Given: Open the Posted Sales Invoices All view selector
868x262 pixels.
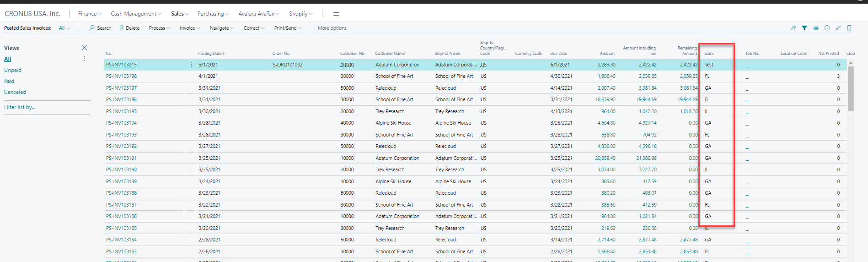Looking at the screenshot, I should 64,28.
